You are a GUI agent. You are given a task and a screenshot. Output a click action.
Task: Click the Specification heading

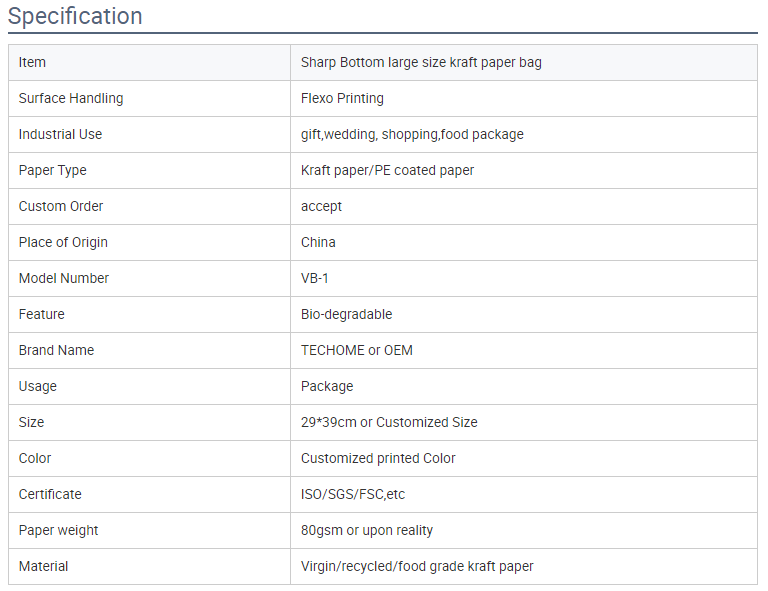(x=75, y=16)
